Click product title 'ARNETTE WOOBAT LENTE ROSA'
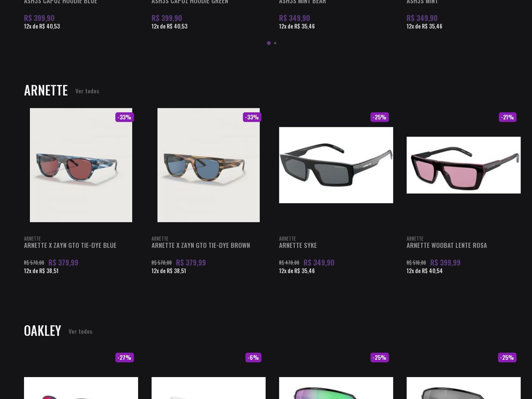The height and width of the screenshot is (399, 532). point(446,245)
